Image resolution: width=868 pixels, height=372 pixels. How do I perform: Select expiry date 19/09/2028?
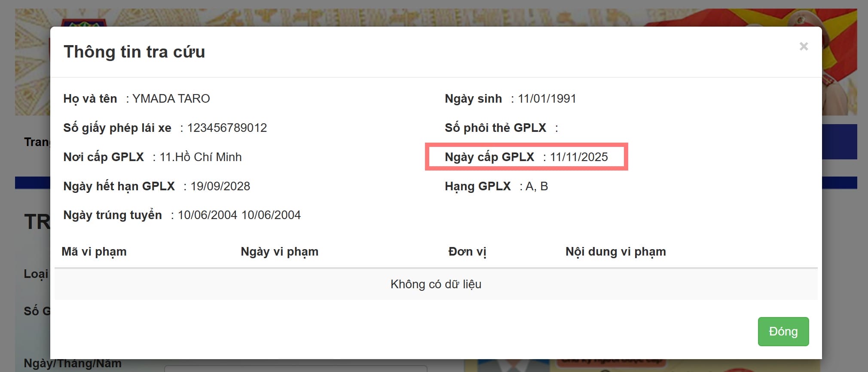pos(220,186)
